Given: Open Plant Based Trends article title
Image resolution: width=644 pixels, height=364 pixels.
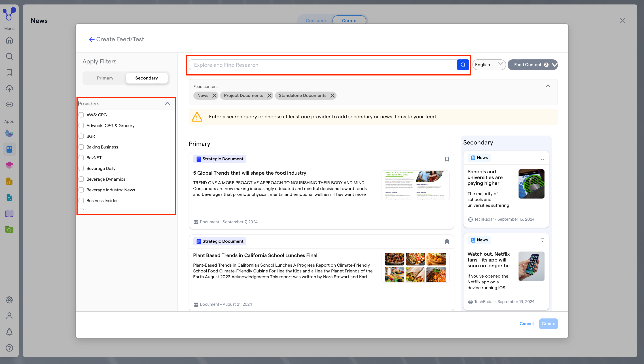Looking at the screenshot, I should 255,255.
